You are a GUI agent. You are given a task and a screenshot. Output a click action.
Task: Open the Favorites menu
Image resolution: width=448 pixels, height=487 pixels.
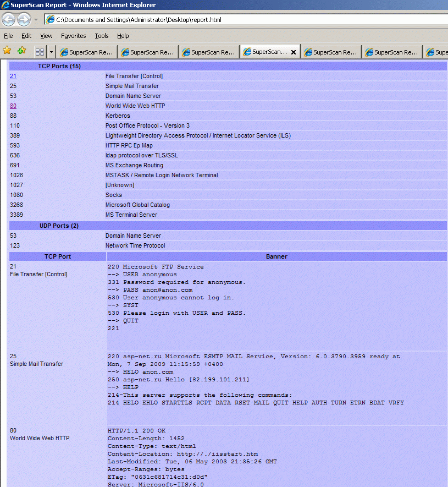pyautogui.click(x=73, y=36)
